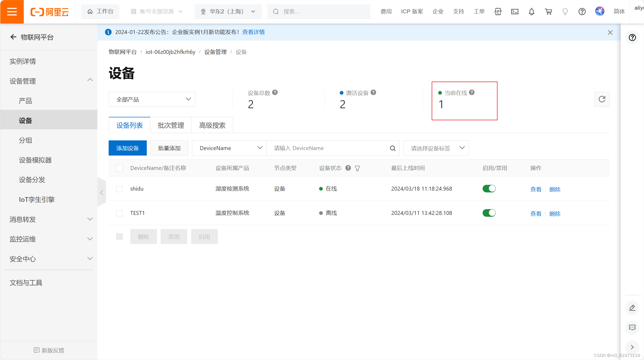
Task: Click the help icon next to 激活设备
Action: [373, 92]
